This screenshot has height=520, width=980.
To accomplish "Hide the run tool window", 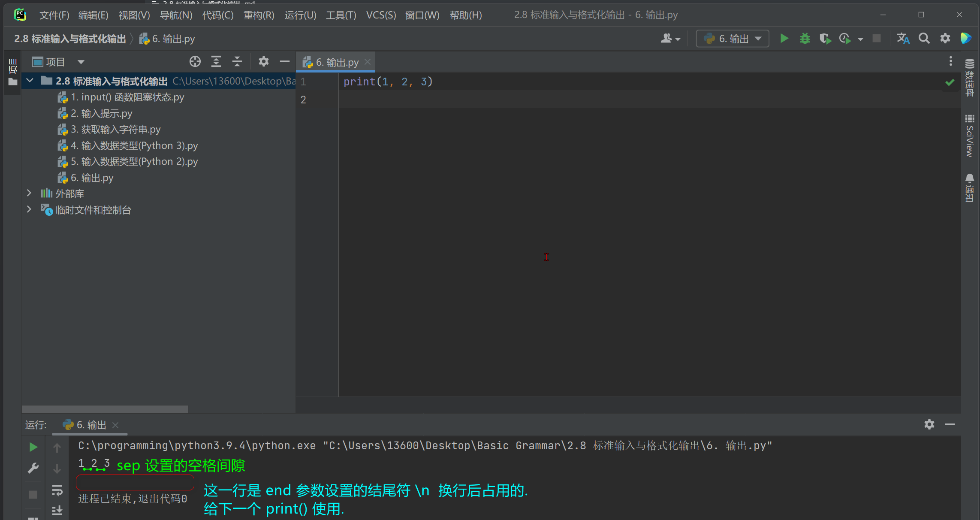I will [x=950, y=424].
